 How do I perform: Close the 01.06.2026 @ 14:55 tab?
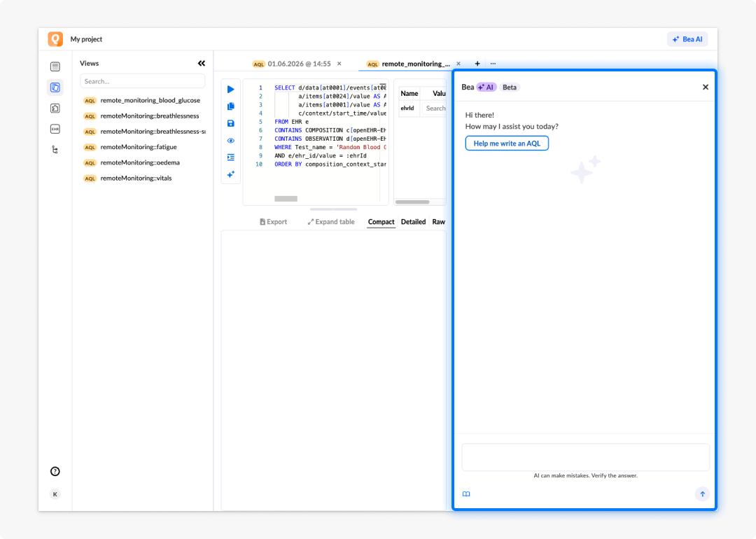click(339, 64)
